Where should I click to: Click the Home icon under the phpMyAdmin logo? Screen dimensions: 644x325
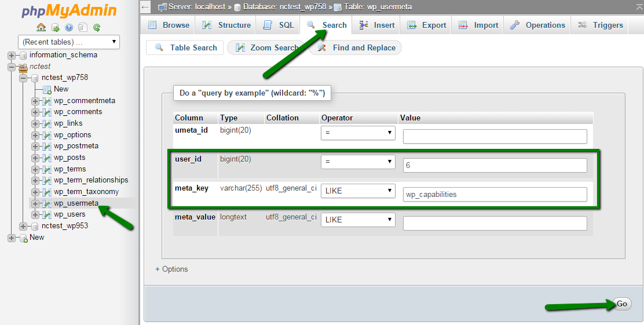click(41, 27)
